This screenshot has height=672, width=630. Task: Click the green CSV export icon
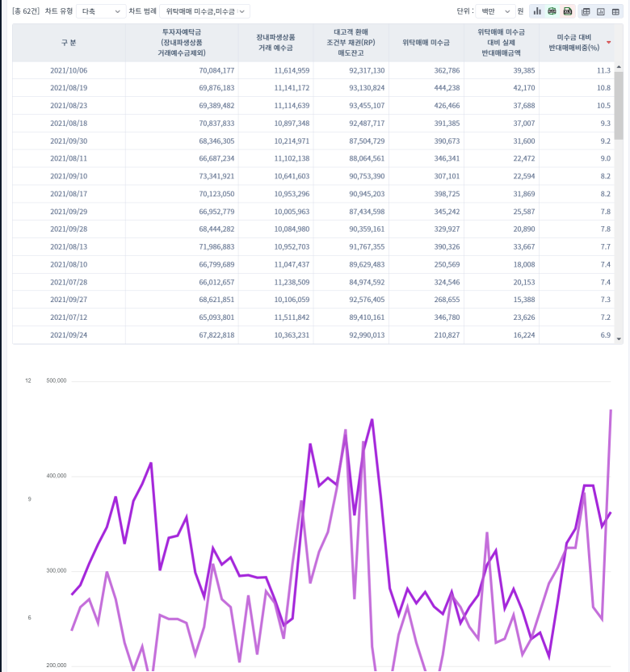(552, 11)
